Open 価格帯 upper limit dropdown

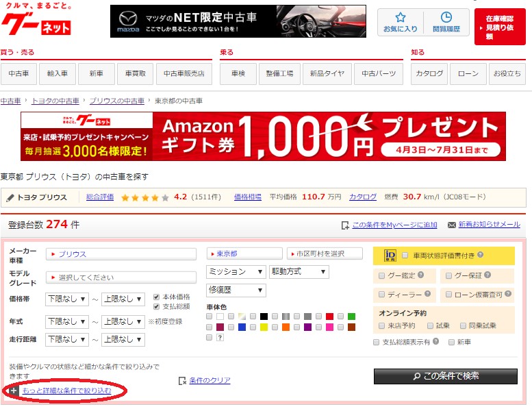(x=123, y=299)
